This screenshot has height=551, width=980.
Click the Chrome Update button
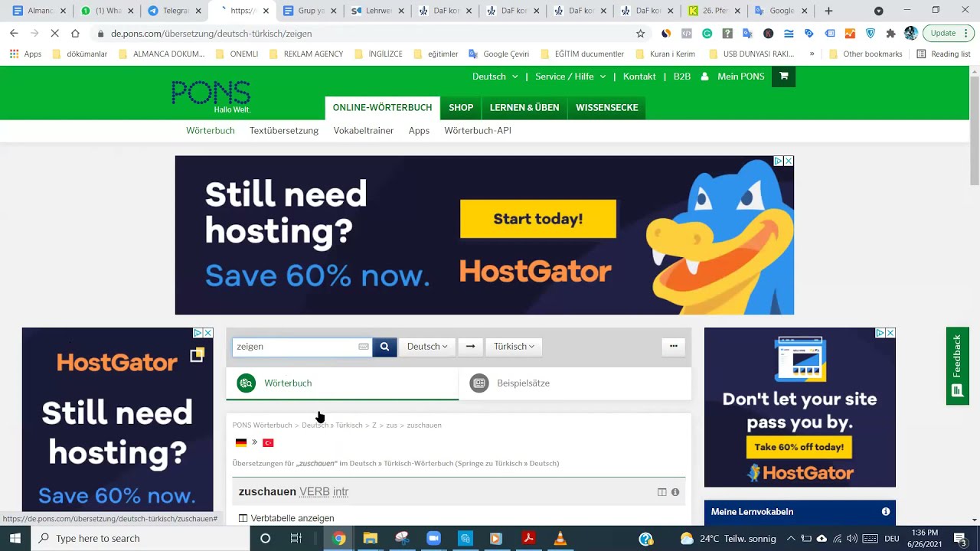[948, 34]
